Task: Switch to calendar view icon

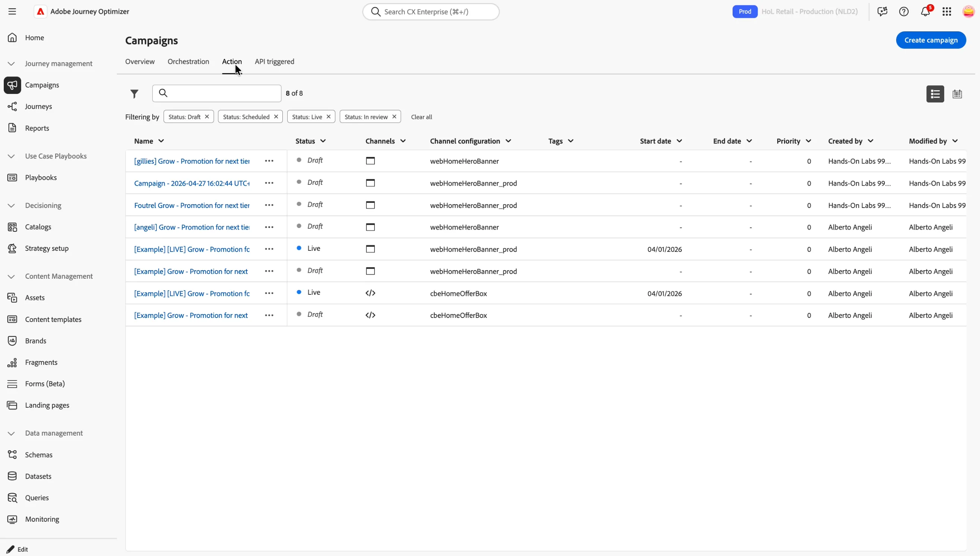Action: pyautogui.click(x=957, y=94)
